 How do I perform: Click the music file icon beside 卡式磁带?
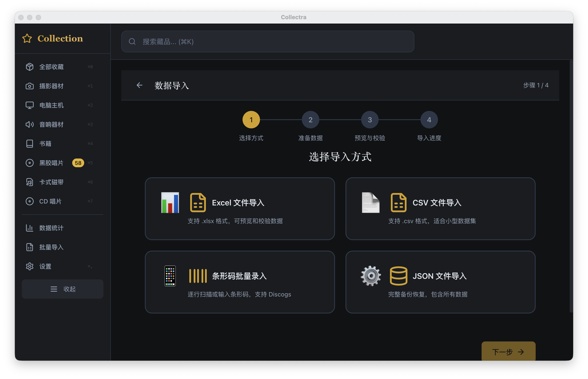pos(29,182)
